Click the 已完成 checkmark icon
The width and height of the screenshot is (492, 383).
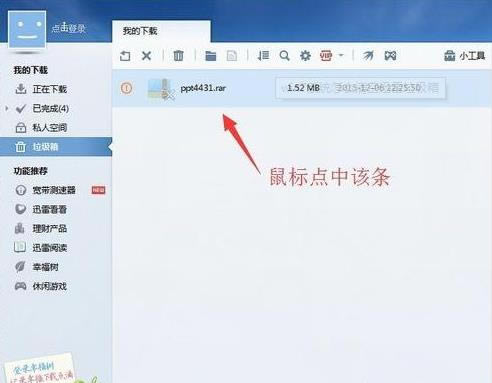(21, 108)
